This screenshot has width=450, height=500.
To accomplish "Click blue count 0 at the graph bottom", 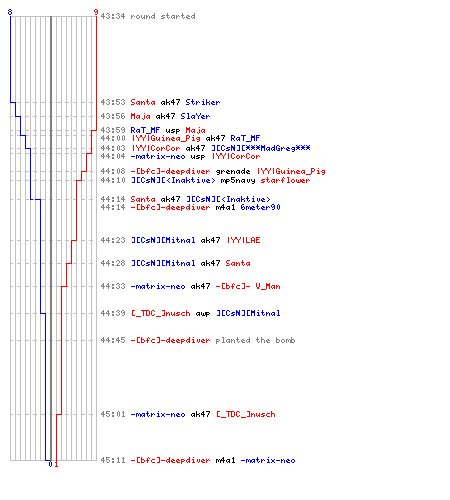I will pyautogui.click(x=50, y=464).
